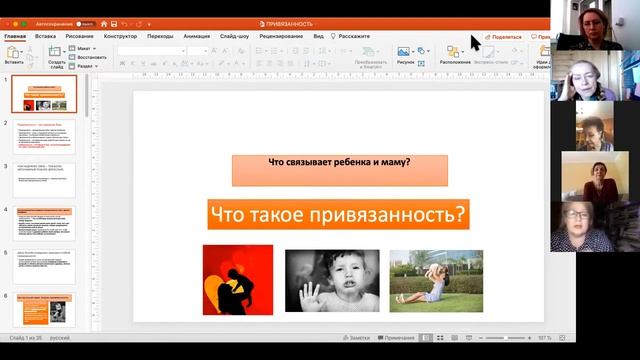Start slide show from status bar icon
Image resolution: width=640 pixels, height=360 pixels.
point(469,338)
